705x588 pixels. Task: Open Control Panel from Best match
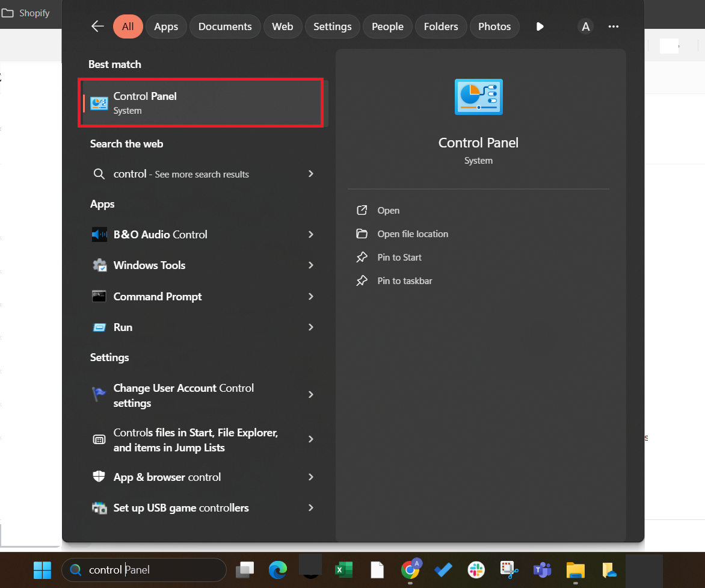tap(202, 103)
